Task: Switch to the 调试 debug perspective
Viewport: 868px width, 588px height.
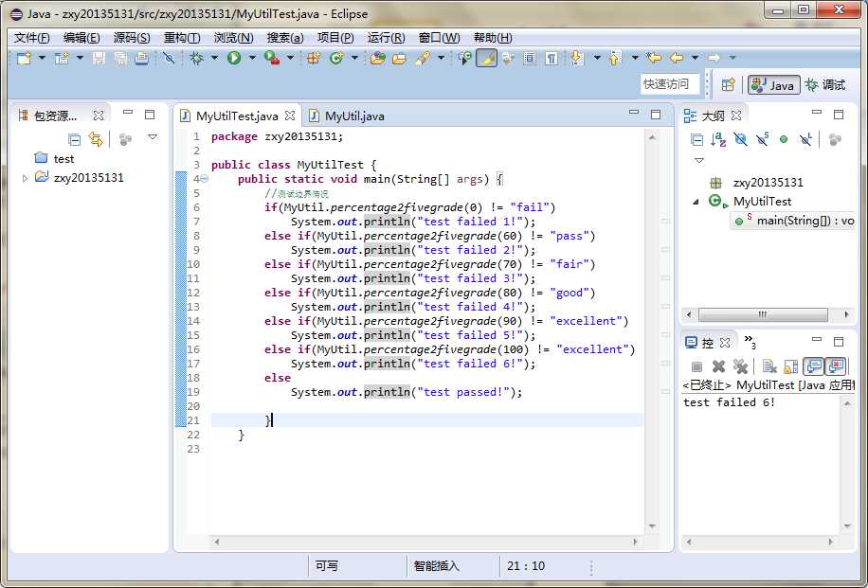Action: (x=824, y=85)
